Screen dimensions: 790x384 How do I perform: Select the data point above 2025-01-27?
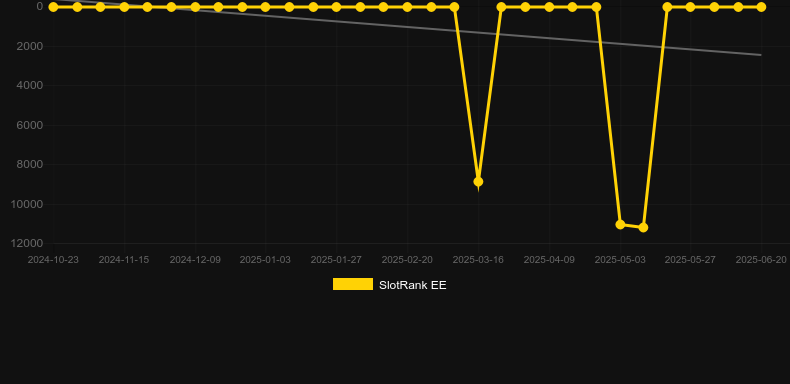pos(336,7)
